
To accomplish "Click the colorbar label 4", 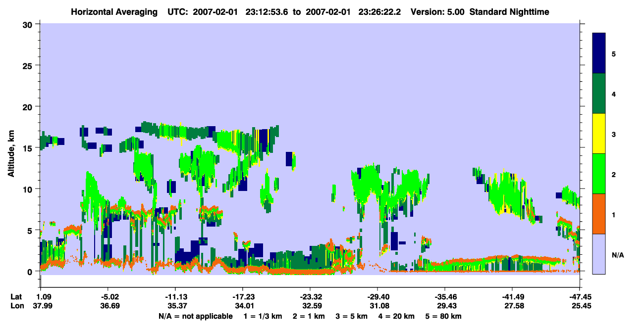I will pyautogui.click(x=614, y=94).
